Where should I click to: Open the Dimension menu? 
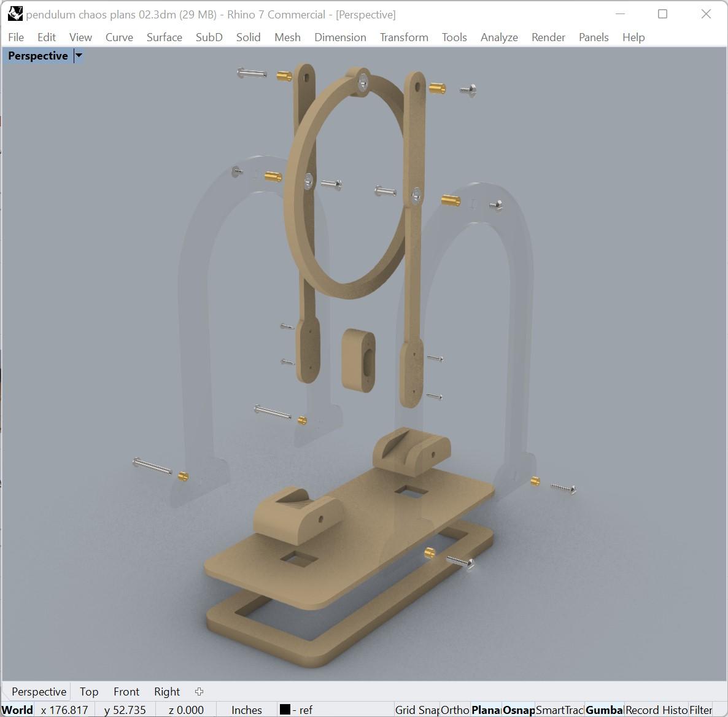coord(340,37)
